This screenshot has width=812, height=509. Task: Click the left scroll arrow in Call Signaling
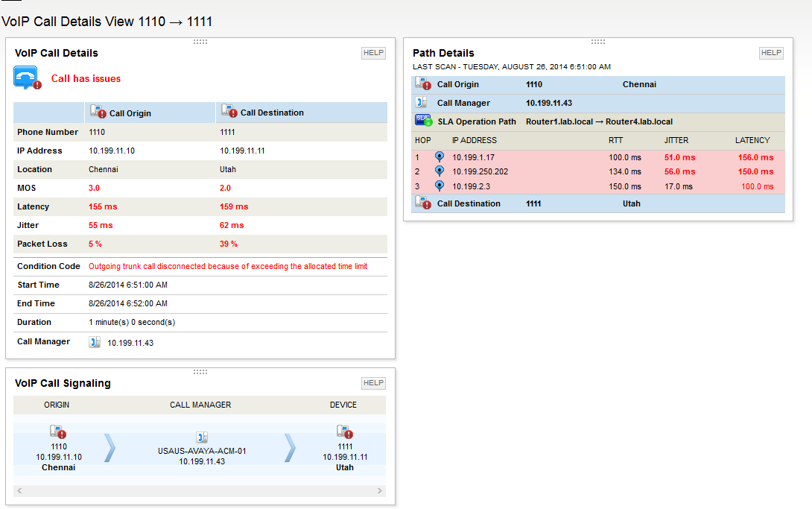pyautogui.click(x=19, y=490)
